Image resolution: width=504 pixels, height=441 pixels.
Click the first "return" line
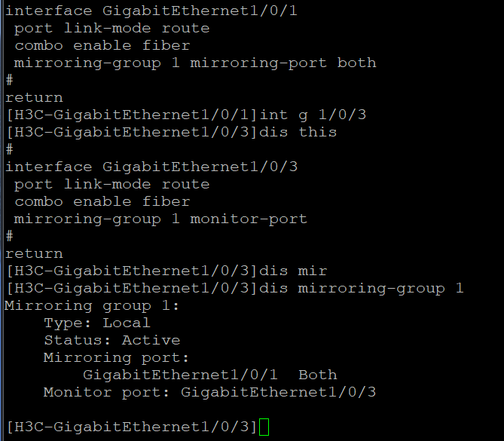pyautogui.click(x=34, y=97)
